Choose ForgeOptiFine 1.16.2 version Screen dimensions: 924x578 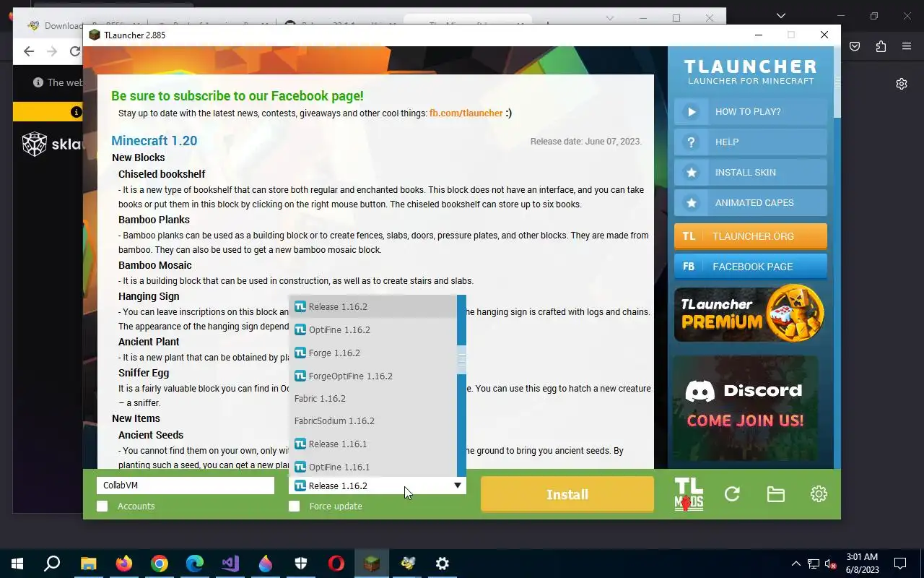[373, 376]
